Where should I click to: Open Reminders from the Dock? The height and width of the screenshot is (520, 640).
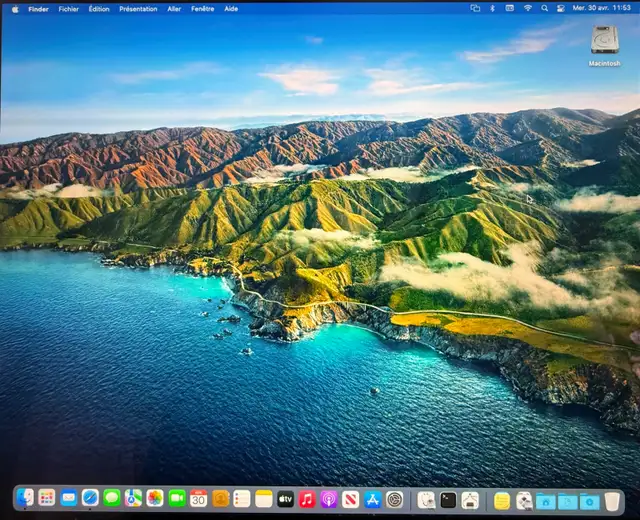[x=242, y=499]
